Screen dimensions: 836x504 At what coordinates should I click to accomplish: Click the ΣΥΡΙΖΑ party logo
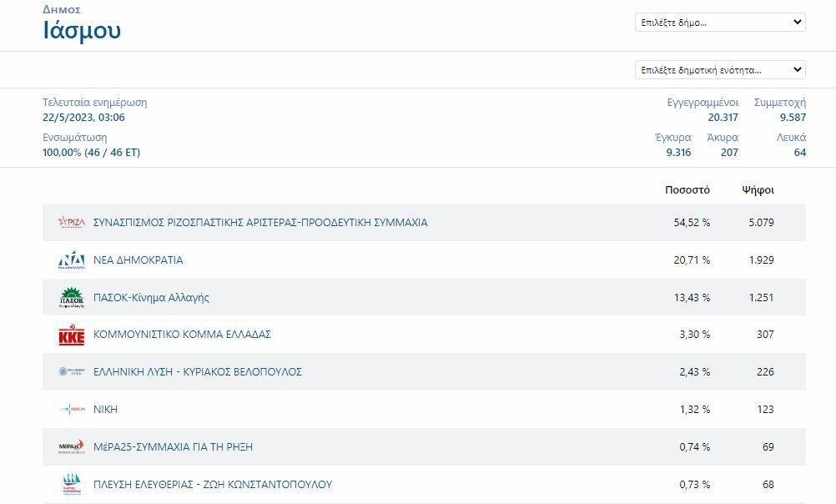pos(72,223)
